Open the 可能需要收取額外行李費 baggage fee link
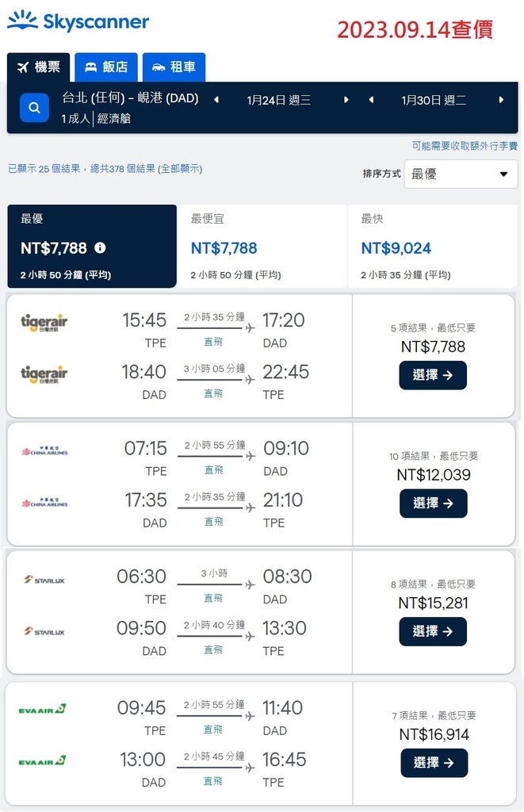The image size is (524, 812). point(465,146)
